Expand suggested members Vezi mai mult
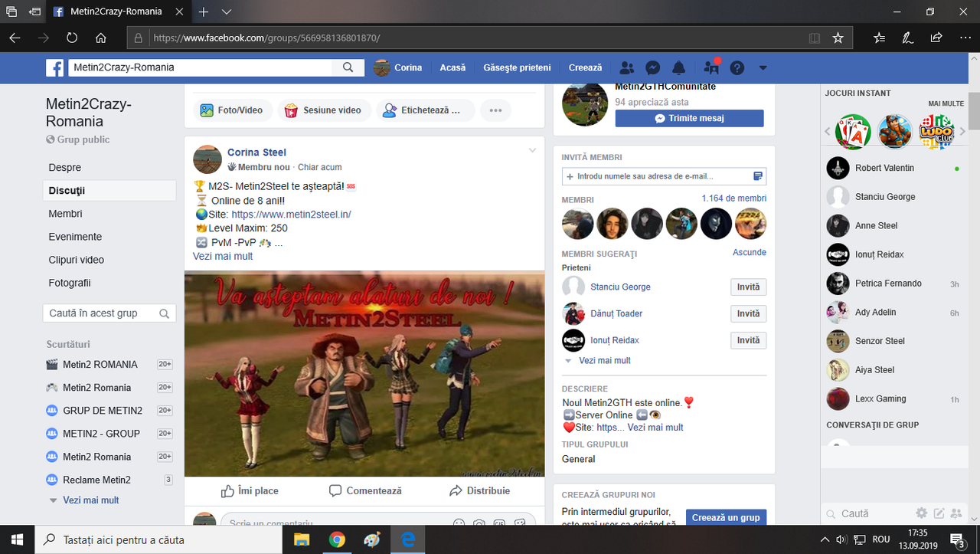 point(605,361)
